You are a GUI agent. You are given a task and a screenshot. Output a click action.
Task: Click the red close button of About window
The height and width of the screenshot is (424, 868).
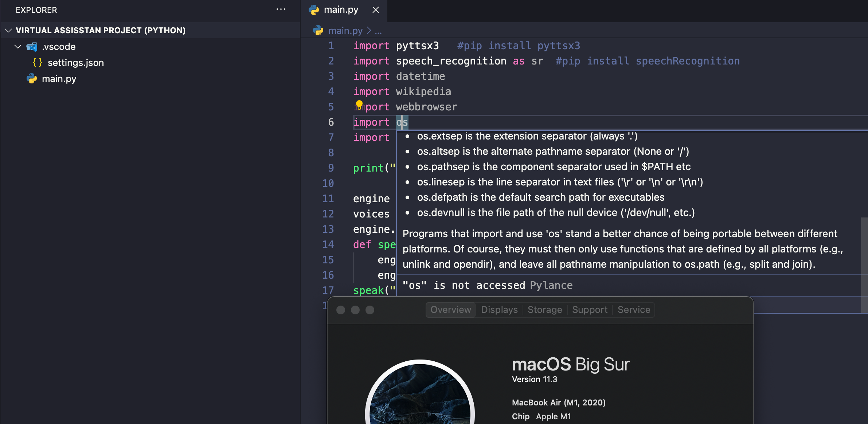pyautogui.click(x=341, y=310)
